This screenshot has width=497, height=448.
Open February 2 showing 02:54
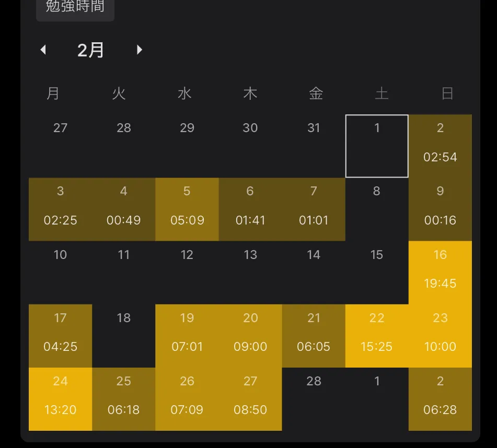(440, 146)
